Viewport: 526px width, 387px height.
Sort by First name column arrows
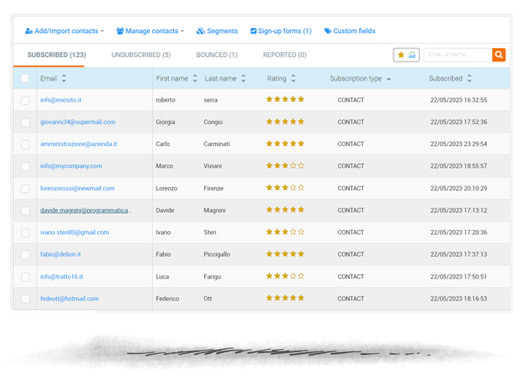pos(195,78)
